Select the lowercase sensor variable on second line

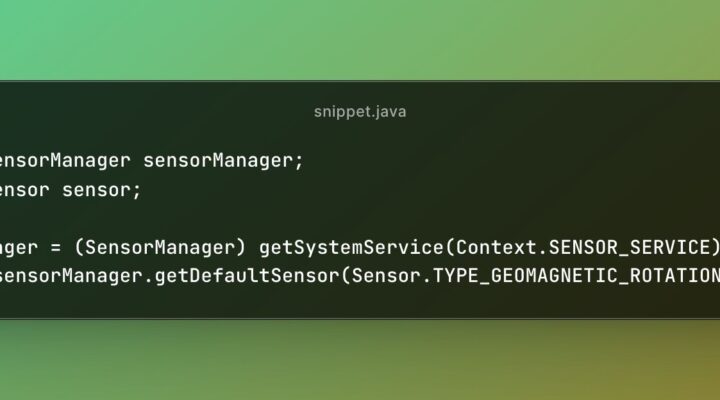[95, 190]
